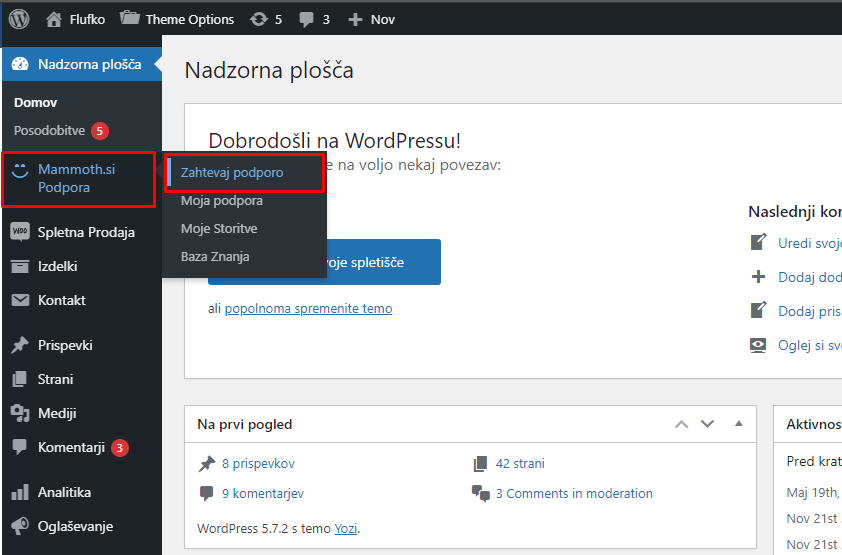Click the Oglaševanje megaphone icon
This screenshot has height=555, width=842.
20,526
